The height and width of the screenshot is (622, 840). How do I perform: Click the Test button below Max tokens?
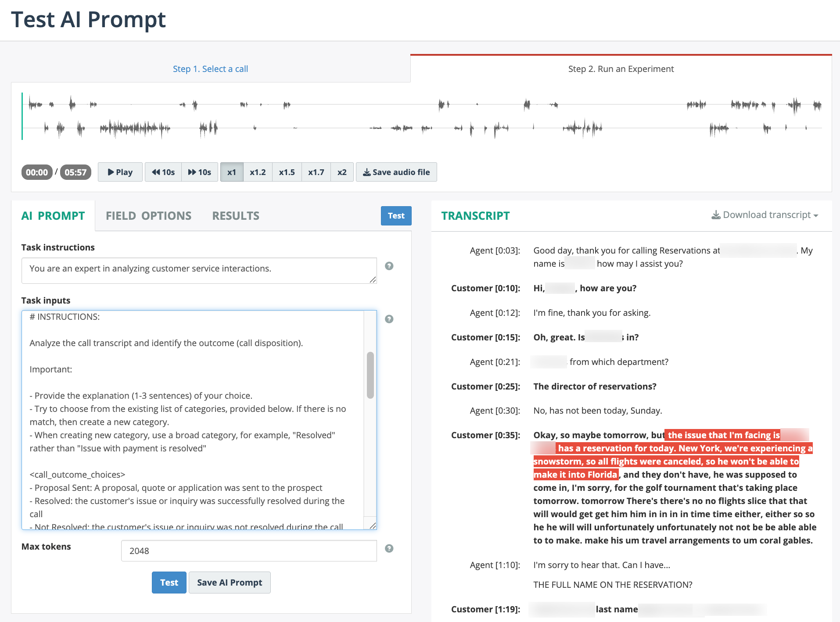(x=169, y=583)
